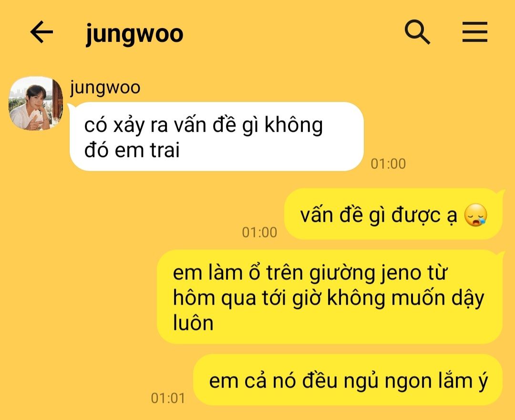Select the message starting 'em làm ổ trên giường'

(330, 297)
